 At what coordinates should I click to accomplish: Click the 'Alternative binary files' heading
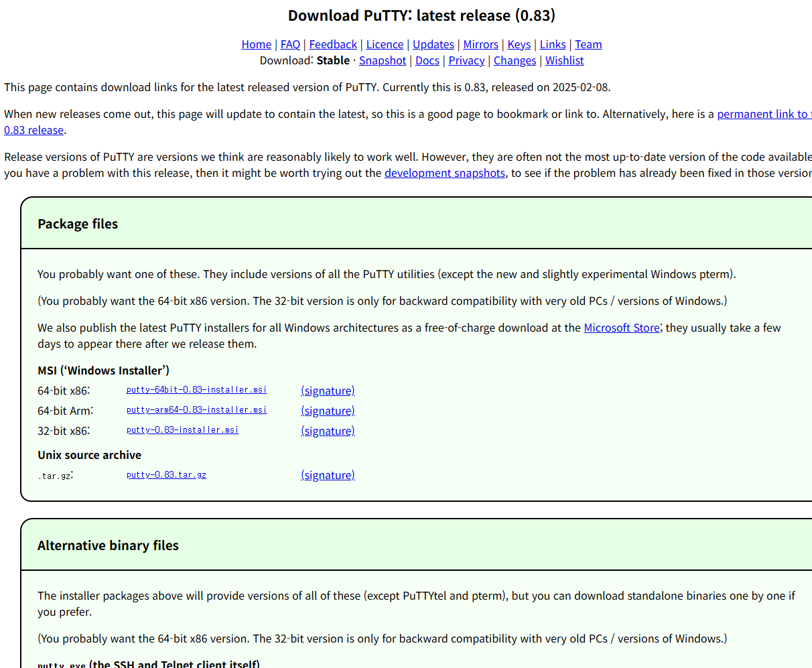(108, 545)
